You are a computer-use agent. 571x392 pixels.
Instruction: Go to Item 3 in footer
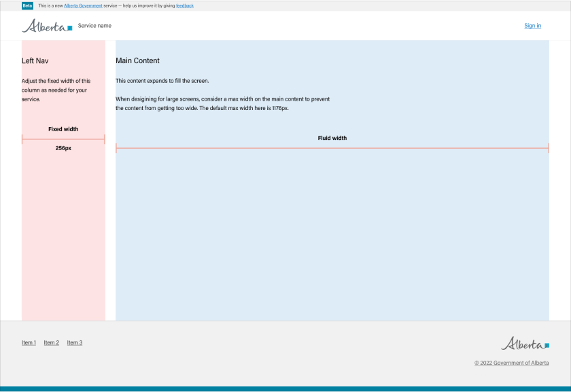tap(75, 343)
